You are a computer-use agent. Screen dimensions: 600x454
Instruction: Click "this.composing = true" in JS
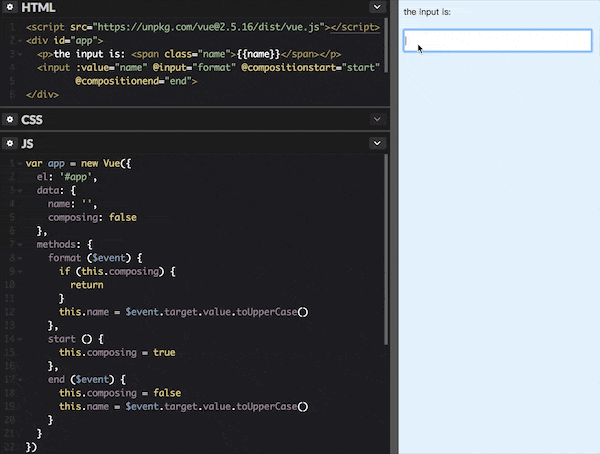tap(117, 353)
